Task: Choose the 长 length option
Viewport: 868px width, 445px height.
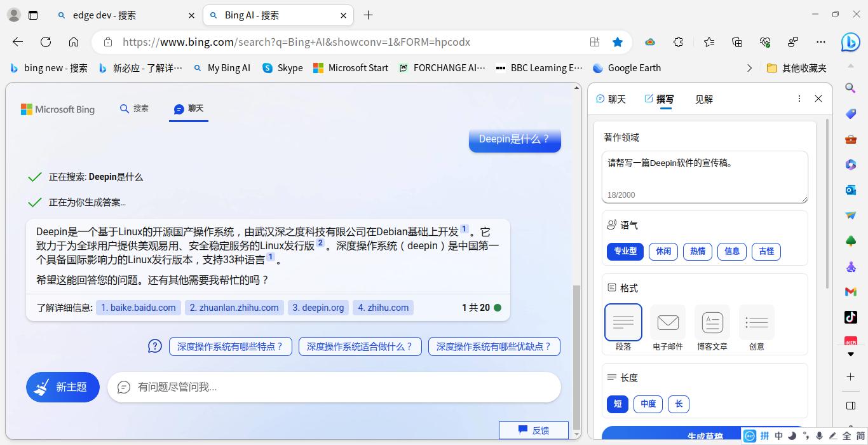Action: point(679,404)
